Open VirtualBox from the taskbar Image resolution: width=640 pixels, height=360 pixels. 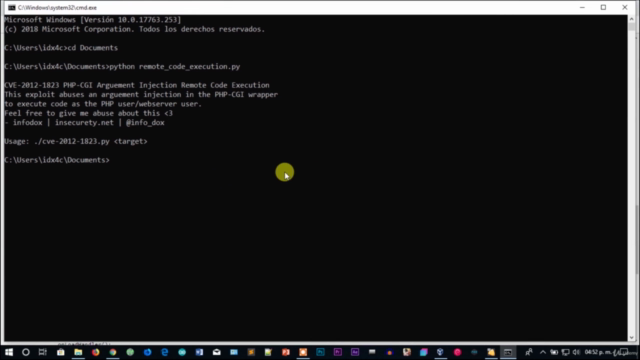[x=440, y=352]
